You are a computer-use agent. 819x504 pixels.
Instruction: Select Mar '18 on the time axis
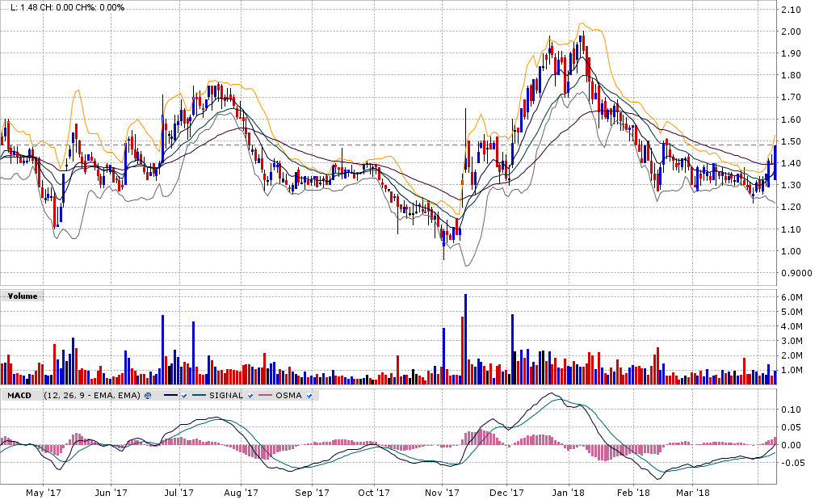click(x=692, y=491)
